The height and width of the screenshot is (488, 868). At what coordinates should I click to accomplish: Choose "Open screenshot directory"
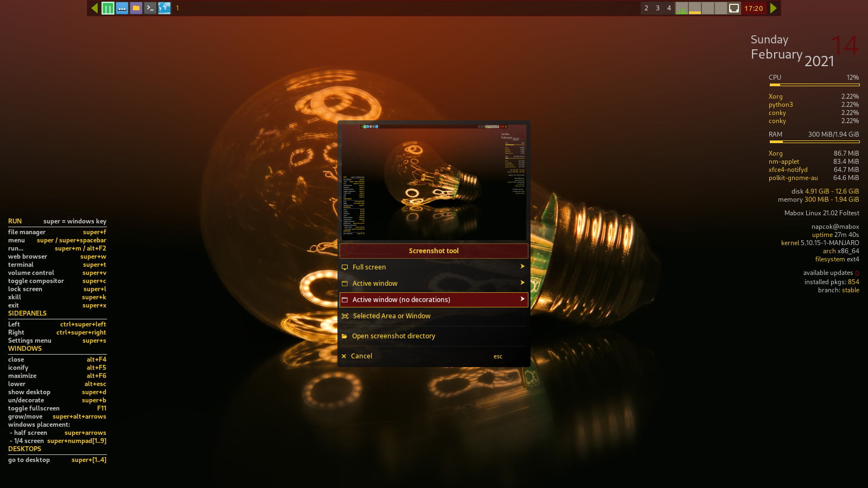click(394, 336)
